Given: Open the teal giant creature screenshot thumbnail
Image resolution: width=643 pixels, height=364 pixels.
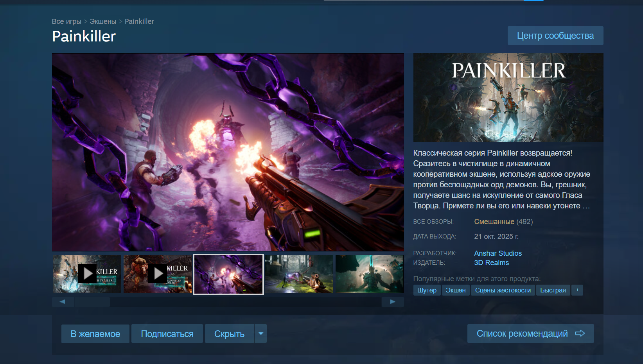Looking at the screenshot, I should click(369, 274).
